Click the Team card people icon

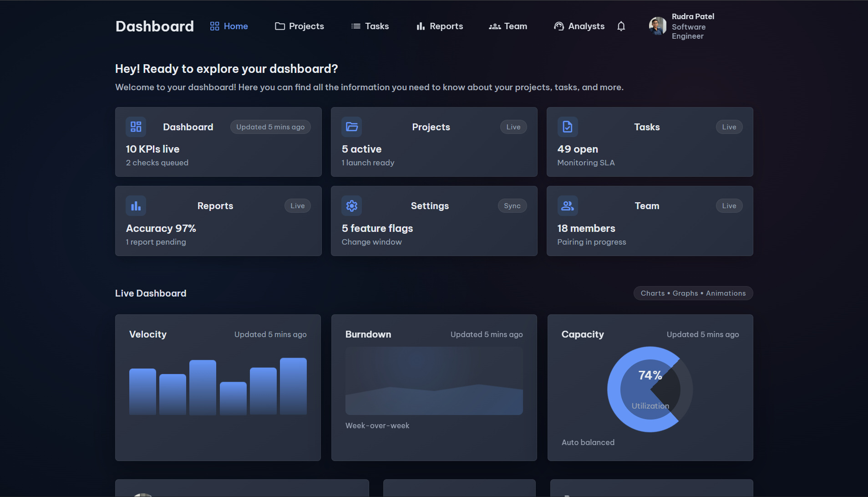click(567, 206)
